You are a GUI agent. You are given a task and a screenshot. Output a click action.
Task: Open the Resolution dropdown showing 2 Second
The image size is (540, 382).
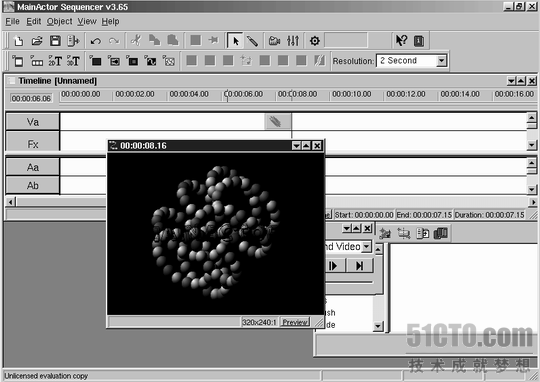point(441,61)
